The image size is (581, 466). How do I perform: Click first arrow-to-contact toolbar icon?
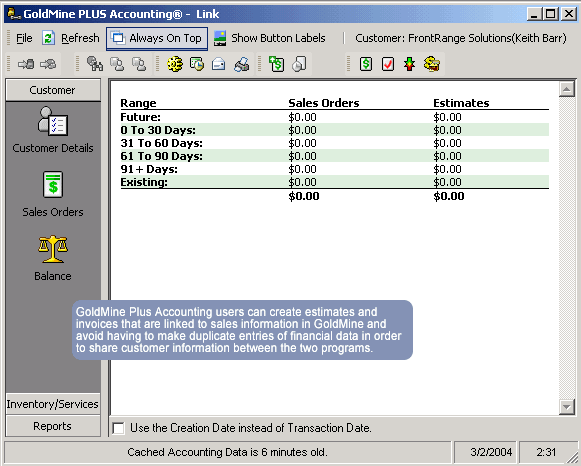pos(26,64)
